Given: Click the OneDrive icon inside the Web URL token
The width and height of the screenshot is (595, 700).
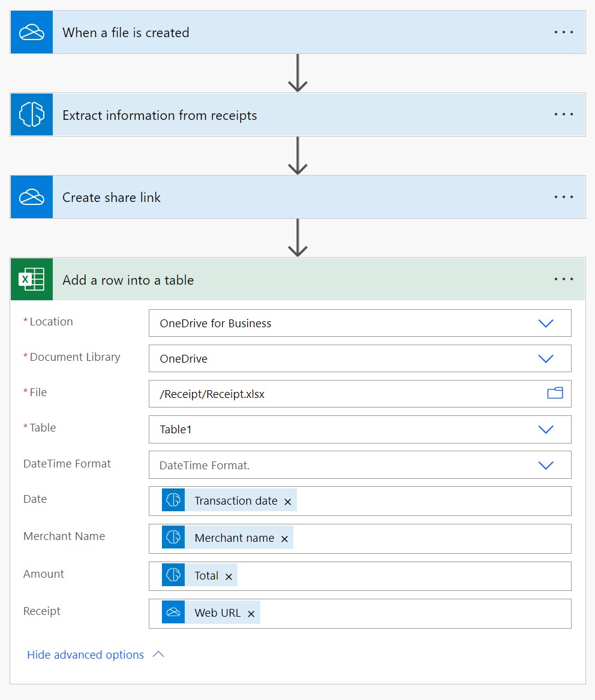Looking at the screenshot, I should (x=173, y=612).
